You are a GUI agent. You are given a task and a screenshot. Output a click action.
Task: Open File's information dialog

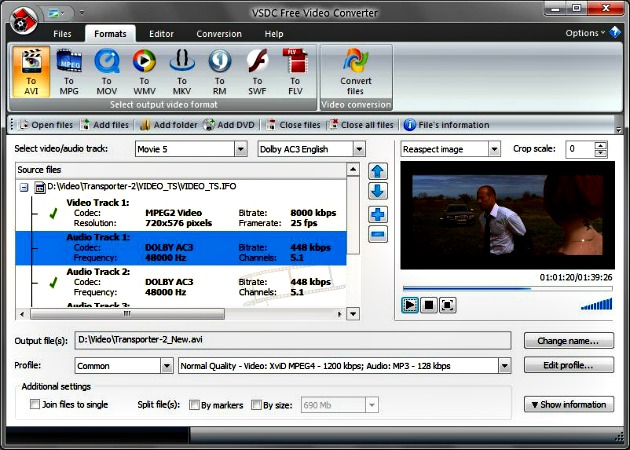click(x=446, y=125)
